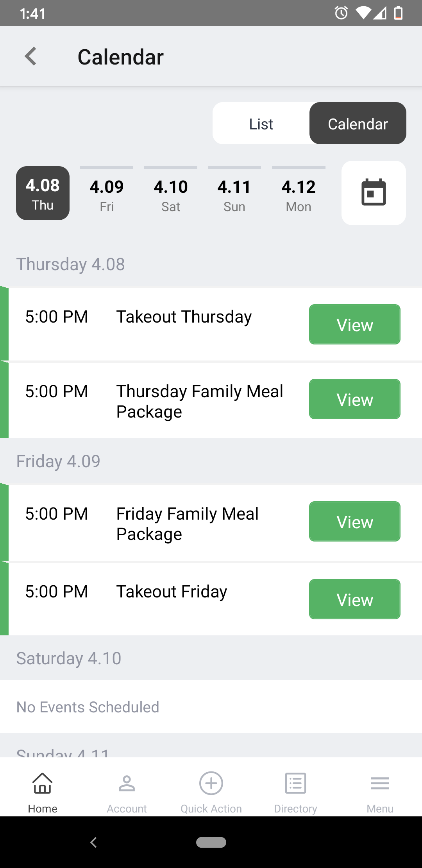Select the 4.10 Sat date
The height and width of the screenshot is (868, 422).
pyautogui.click(x=171, y=193)
